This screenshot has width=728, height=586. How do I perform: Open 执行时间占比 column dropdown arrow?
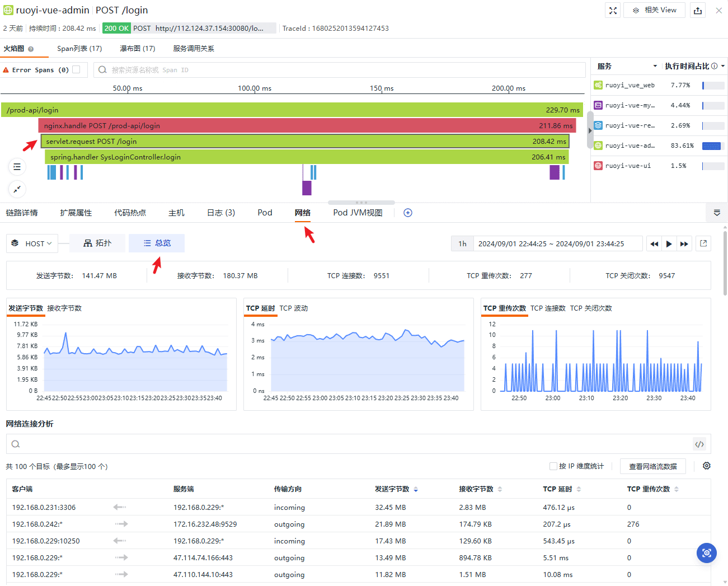pyautogui.click(x=723, y=66)
